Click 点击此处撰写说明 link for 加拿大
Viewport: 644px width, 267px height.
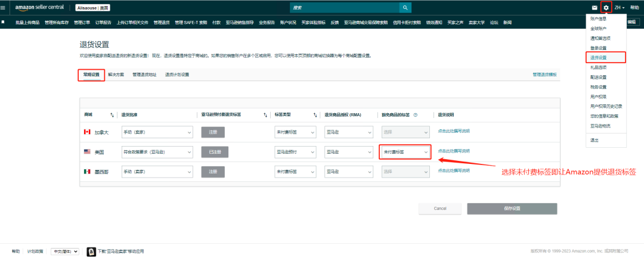pos(453,131)
